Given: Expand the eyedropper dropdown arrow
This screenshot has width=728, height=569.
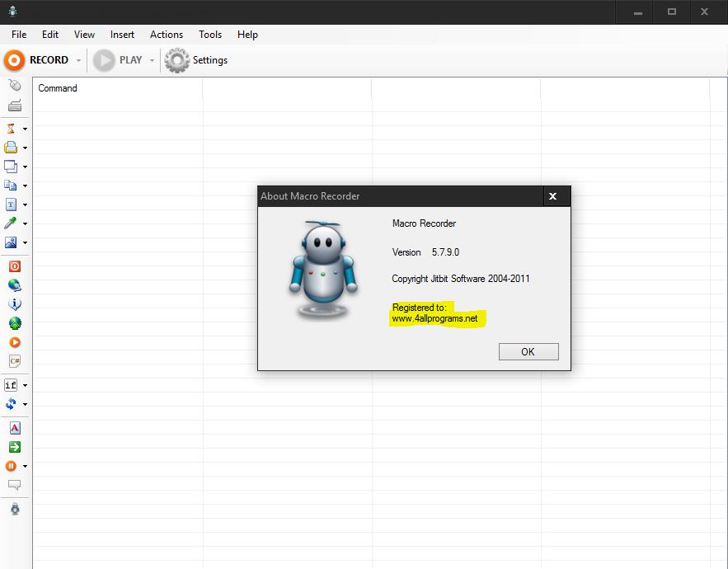Looking at the screenshot, I should [x=25, y=223].
